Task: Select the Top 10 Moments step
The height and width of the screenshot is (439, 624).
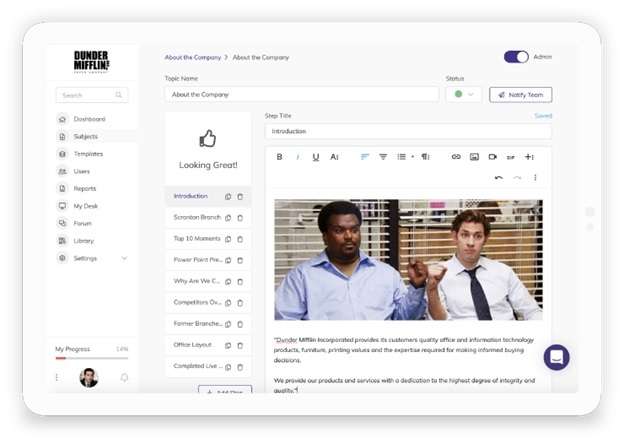Action: (197, 238)
